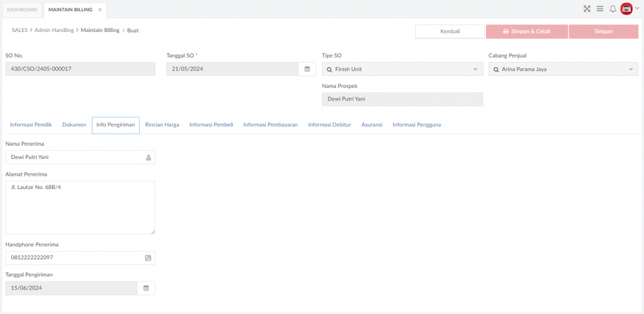Screen dimensions: 644x314
Task: Expand the user menu chevron beside avatar
Action: tap(637, 8)
